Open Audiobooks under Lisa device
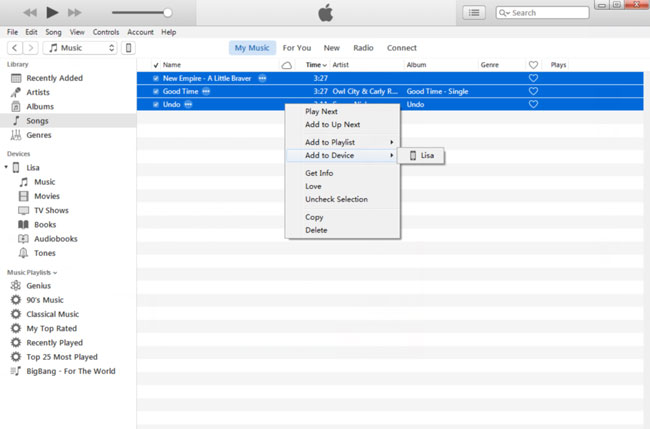The width and height of the screenshot is (650, 429). (x=56, y=239)
